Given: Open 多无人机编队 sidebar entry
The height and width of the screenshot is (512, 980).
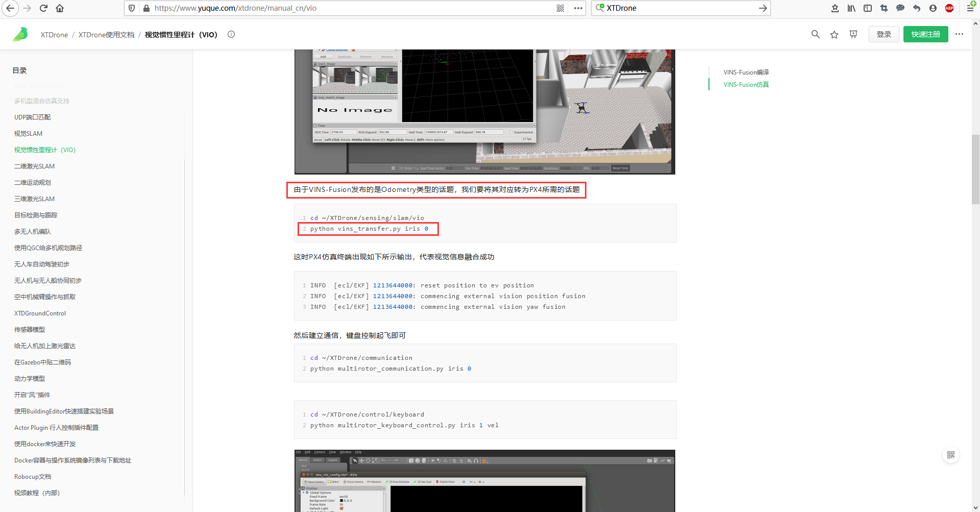Looking at the screenshot, I should tap(33, 232).
